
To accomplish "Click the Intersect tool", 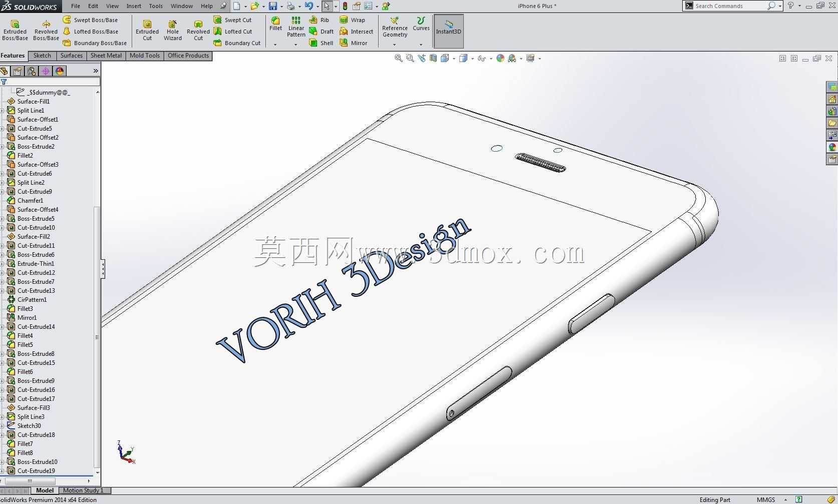I will click(357, 31).
